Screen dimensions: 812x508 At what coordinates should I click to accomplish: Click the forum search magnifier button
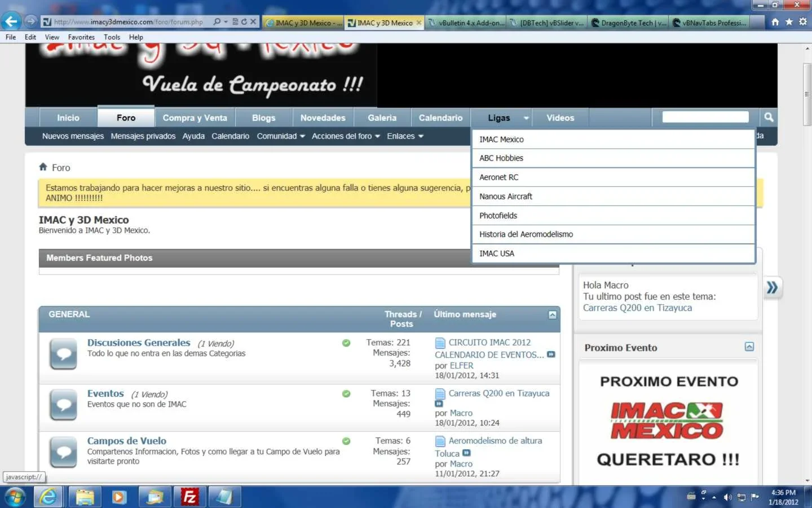(769, 117)
